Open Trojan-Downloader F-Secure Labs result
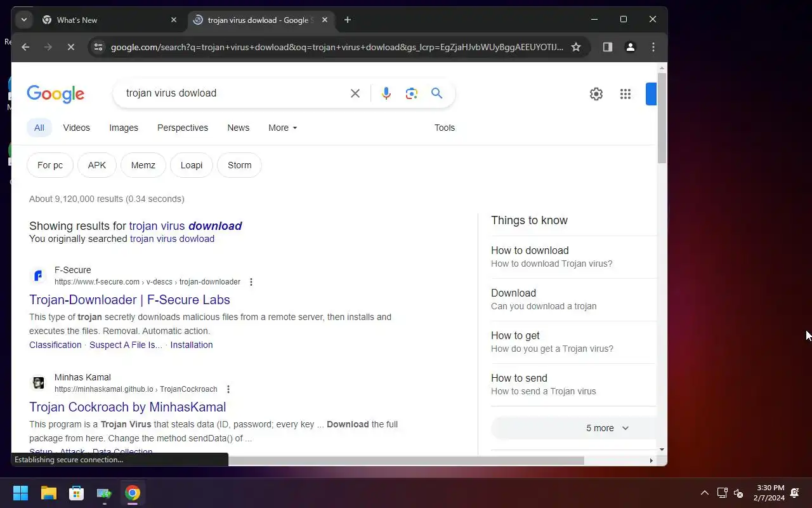The width and height of the screenshot is (812, 508). 129,300
